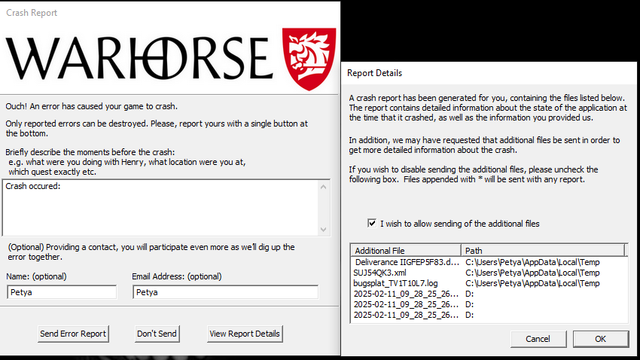Click the down arrow of description scrollbar
Viewport: 640px width, 360px height.
coord(323,229)
